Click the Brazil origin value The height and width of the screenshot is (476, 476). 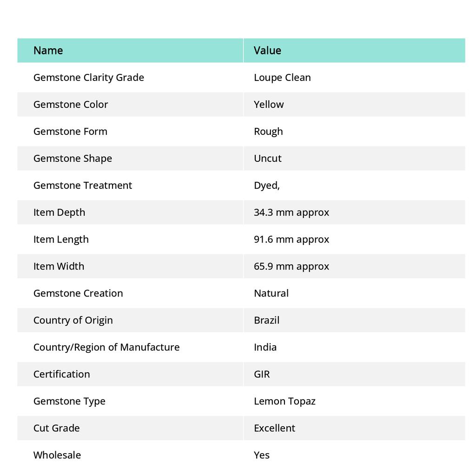pyautogui.click(x=266, y=320)
